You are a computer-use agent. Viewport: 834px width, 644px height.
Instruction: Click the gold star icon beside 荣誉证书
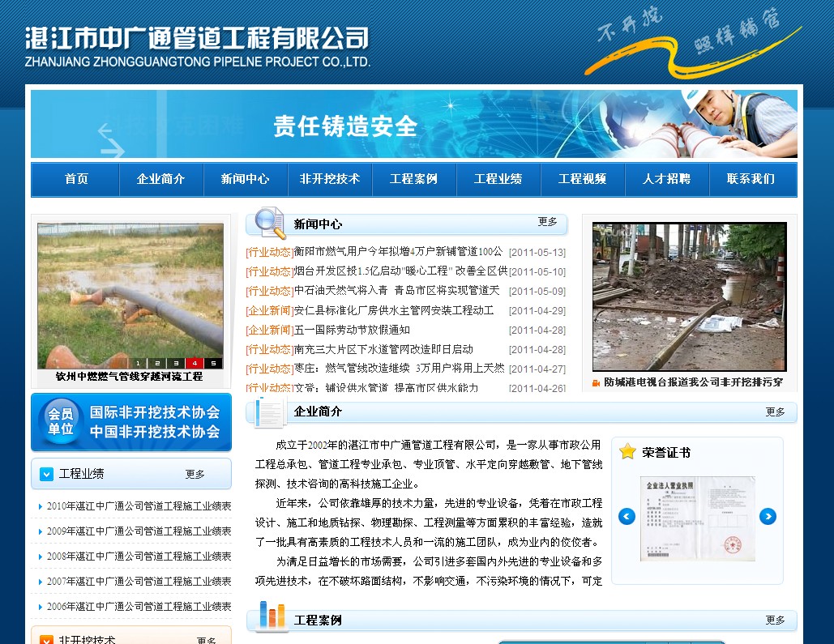pyautogui.click(x=627, y=452)
